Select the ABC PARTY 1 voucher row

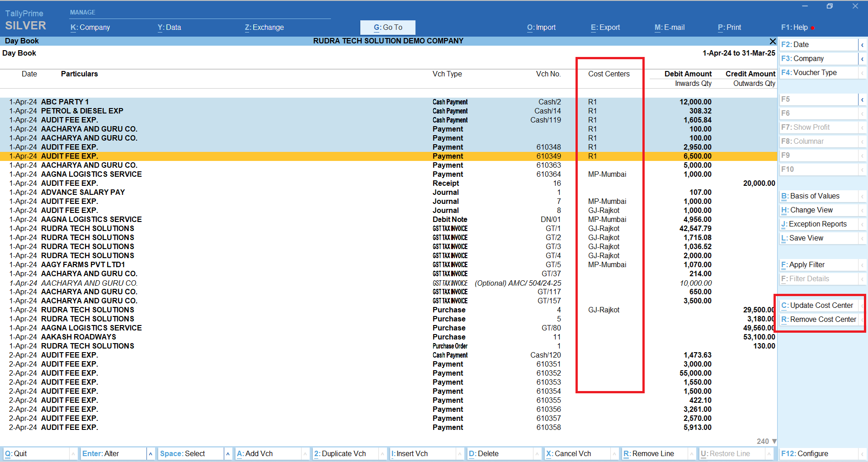pyautogui.click(x=65, y=102)
